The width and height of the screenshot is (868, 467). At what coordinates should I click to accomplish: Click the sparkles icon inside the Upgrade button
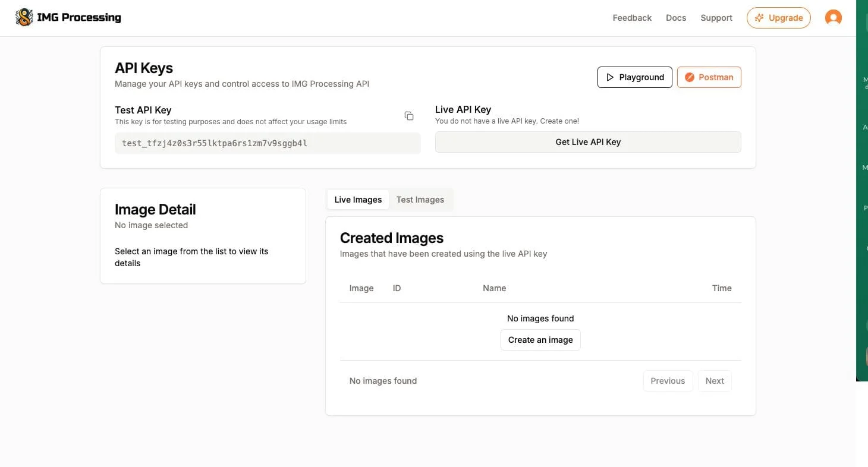pyautogui.click(x=759, y=18)
